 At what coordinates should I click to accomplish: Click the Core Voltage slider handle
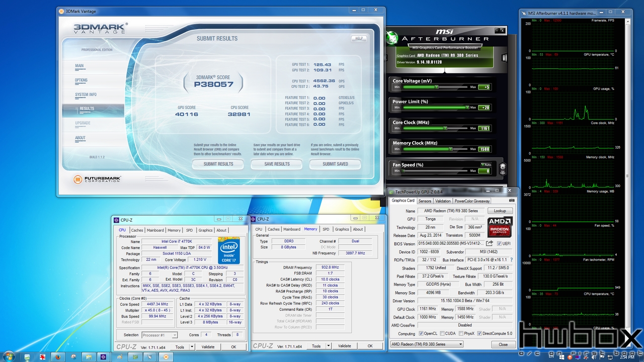tap(437, 87)
